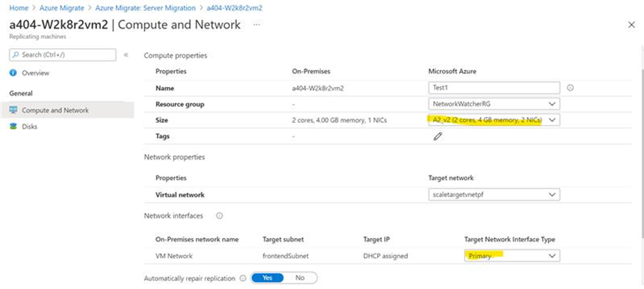Click the Network properties heading
644x289 pixels.
pos(174,157)
